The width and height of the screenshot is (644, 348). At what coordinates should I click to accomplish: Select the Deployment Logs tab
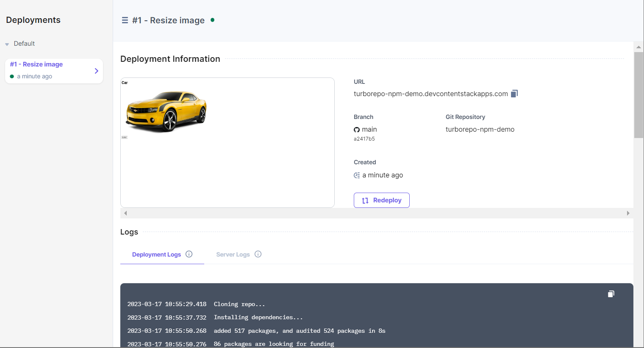156,254
